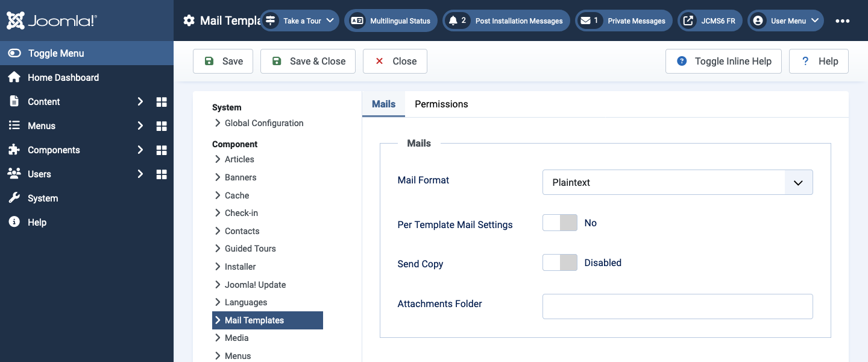868x362 pixels.
Task: Select Articles in component list
Action: point(239,159)
